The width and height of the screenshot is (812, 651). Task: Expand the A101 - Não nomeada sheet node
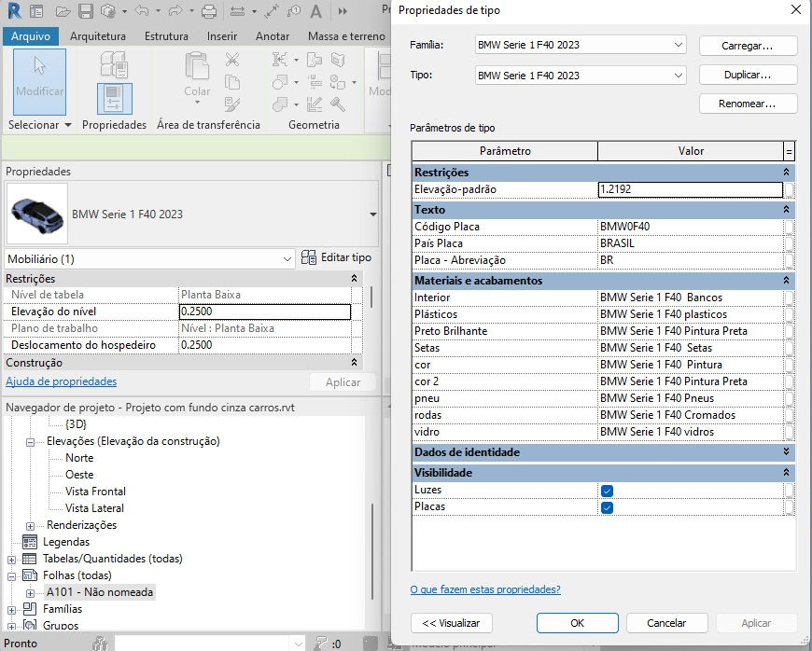pyautogui.click(x=30, y=593)
